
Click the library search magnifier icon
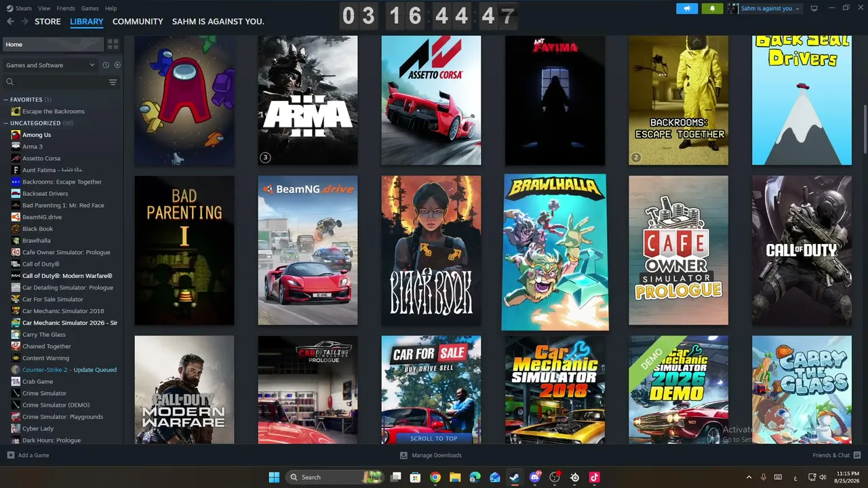coord(9,82)
